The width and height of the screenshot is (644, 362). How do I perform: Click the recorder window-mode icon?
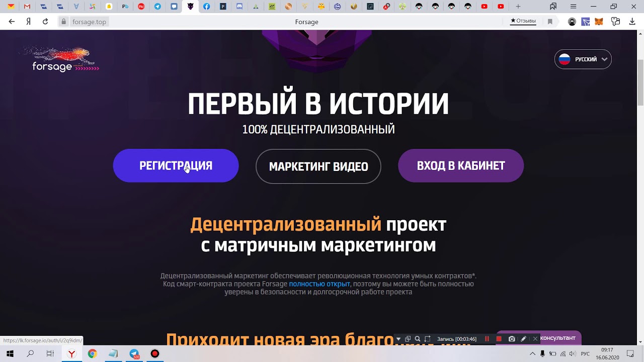coord(408,339)
